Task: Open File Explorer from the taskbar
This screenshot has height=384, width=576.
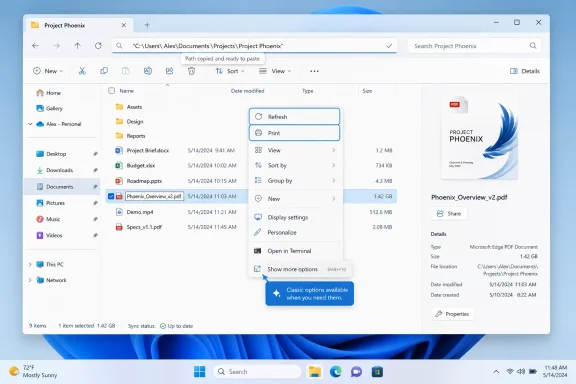Action: tap(315, 372)
